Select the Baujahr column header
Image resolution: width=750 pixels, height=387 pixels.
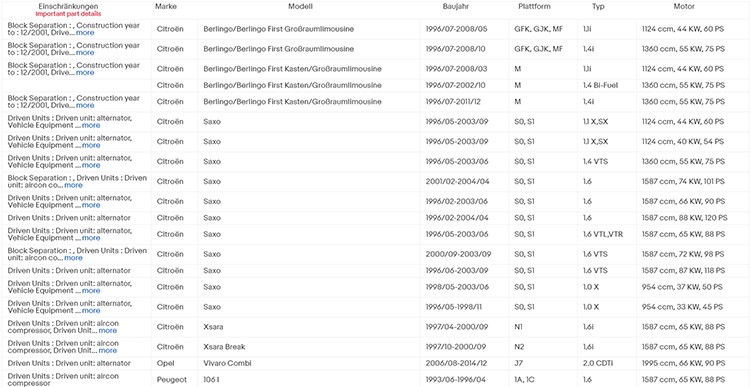tap(456, 7)
